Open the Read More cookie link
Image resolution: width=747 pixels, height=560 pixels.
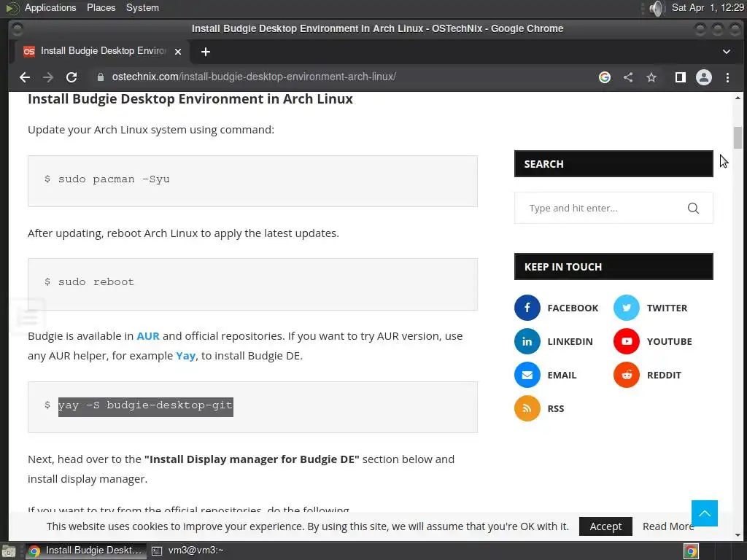click(668, 526)
